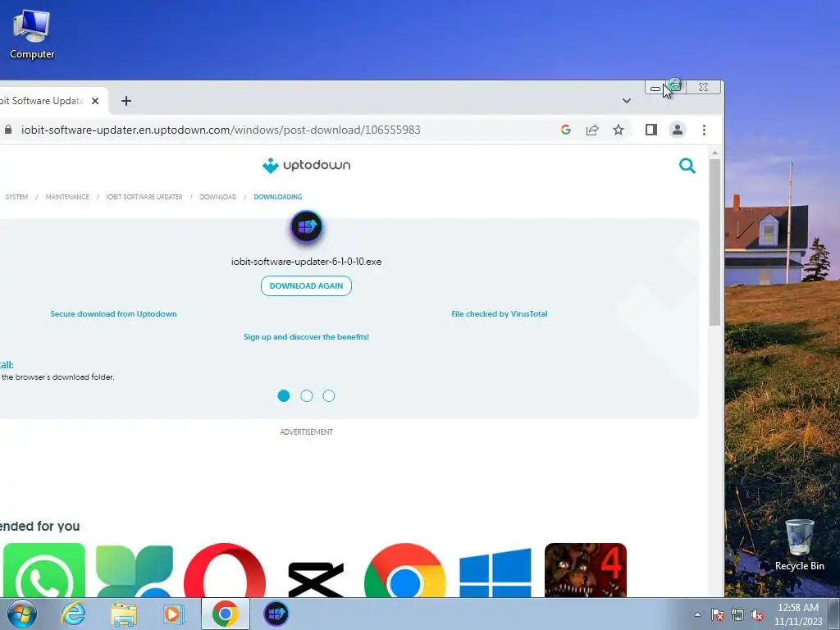The height and width of the screenshot is (630, 840).
Task: Open MAINTENANCE breadcrumb
Action: tap(67, 197)
